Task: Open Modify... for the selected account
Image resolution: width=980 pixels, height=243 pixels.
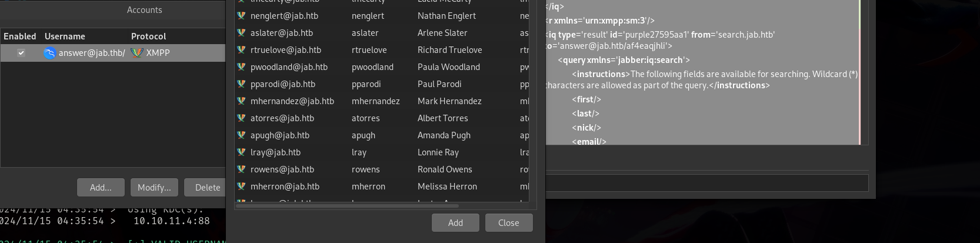Action: coord(154,188)
